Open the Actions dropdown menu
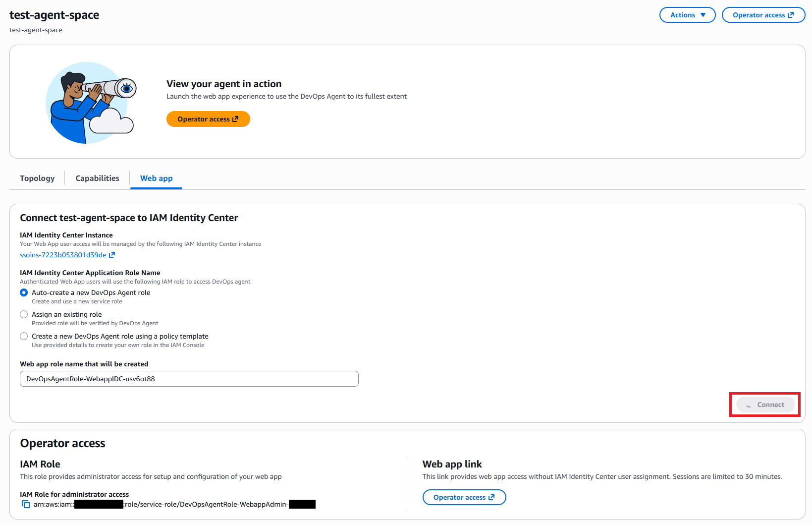Viewport: 812px width, 524px height. coord(687,15)
